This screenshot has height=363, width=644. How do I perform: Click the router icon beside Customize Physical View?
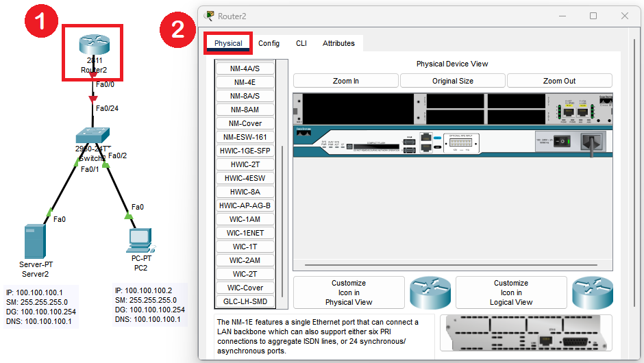(x=430, y=292)
